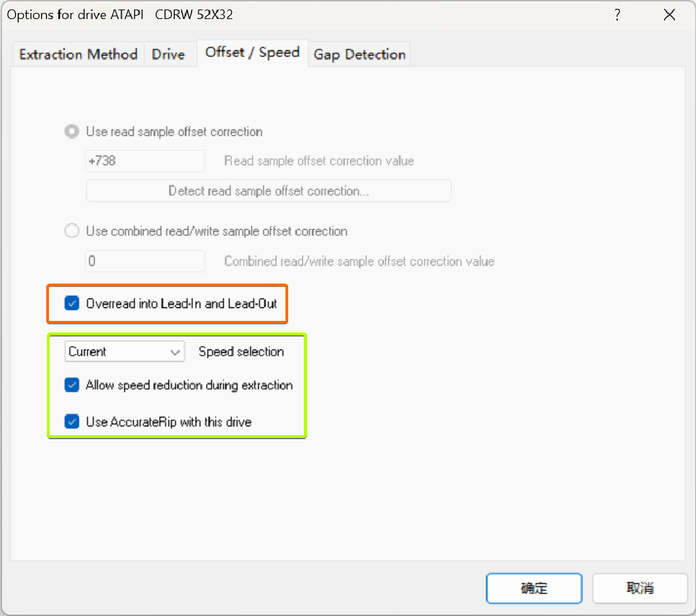
Task: Disable Overread into Lead-In and Lead-Out
Action: pos(71,304)
